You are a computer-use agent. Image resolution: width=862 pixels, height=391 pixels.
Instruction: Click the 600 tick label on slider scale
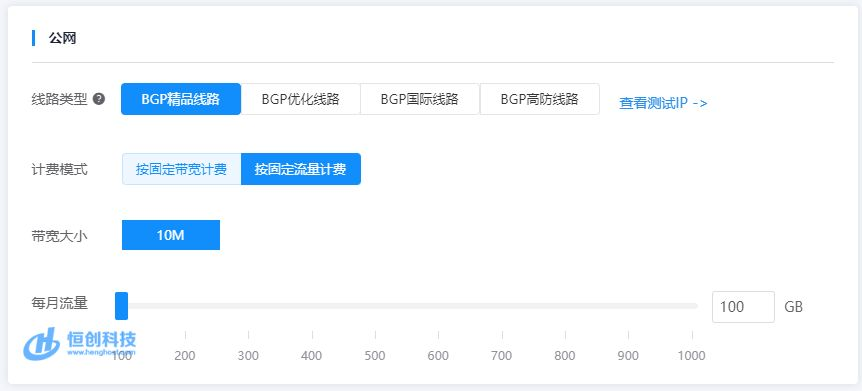click(x=438, y=355)
